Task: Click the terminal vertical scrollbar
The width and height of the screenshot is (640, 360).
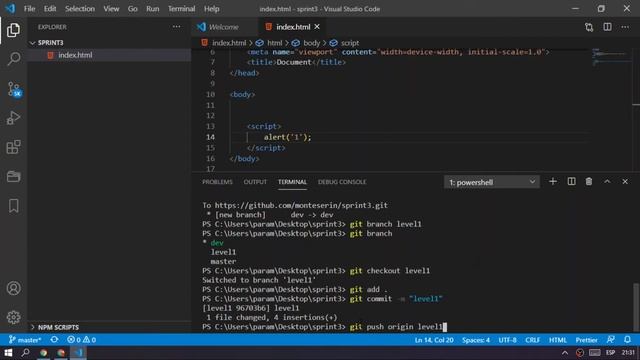Action: 636,307
